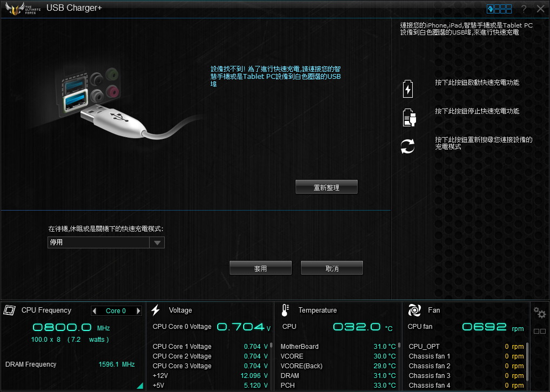Image resolution: width=550 pixels, height=392 pixels.
Task: Click the CPU Frequency chip icon
Action: [x=10, y=310]
